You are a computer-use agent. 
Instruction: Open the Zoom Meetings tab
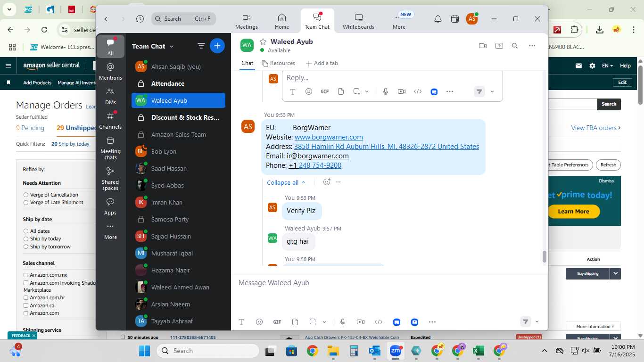[247, 22]
